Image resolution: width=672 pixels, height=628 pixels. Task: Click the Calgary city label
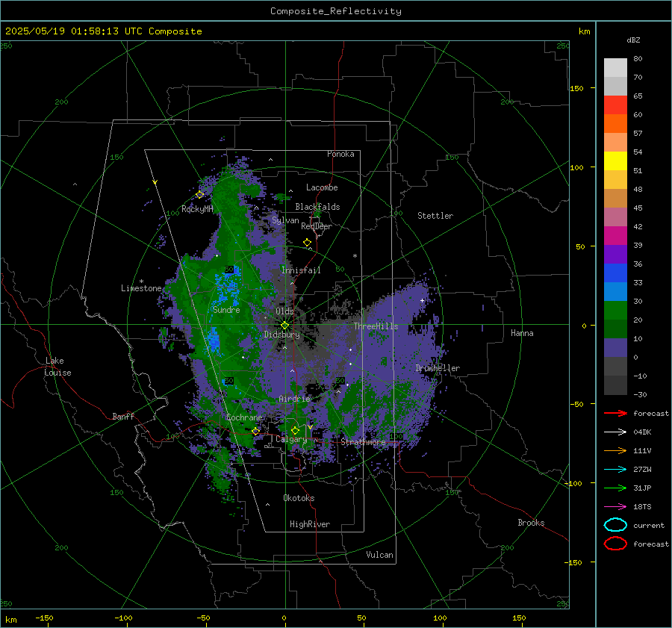click(291, 439)
